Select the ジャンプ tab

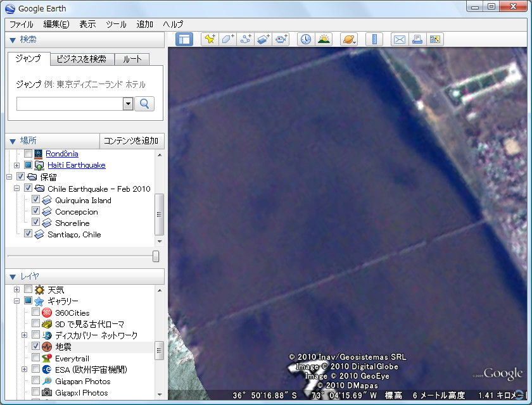pos(28,59)
